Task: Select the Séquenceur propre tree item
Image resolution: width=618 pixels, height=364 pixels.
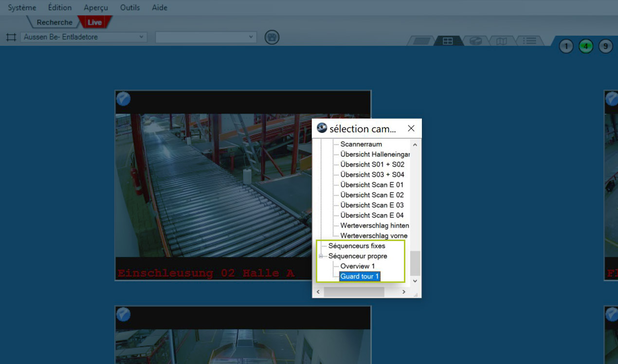Action: (358, 256)
